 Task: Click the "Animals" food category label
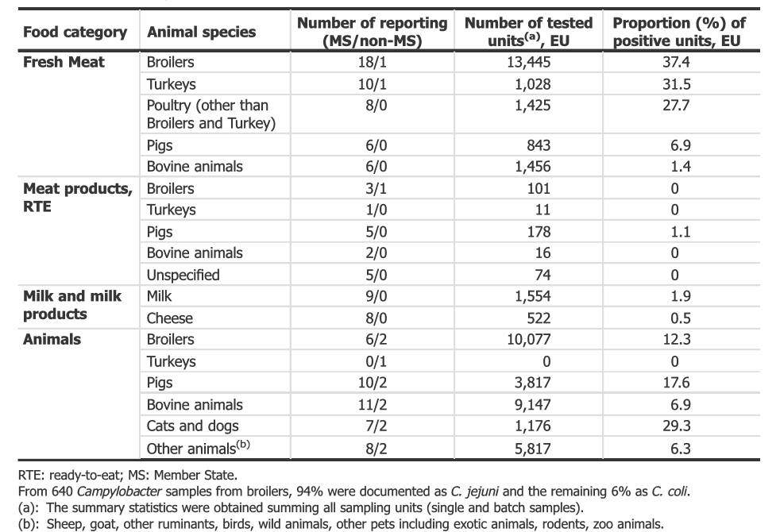point(52,339)
